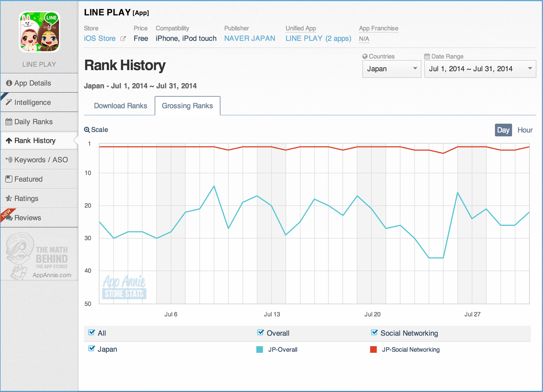Click the target icon beside Keywords / ASO
Screen dimensions: 543x392
(x=9, y=160)
